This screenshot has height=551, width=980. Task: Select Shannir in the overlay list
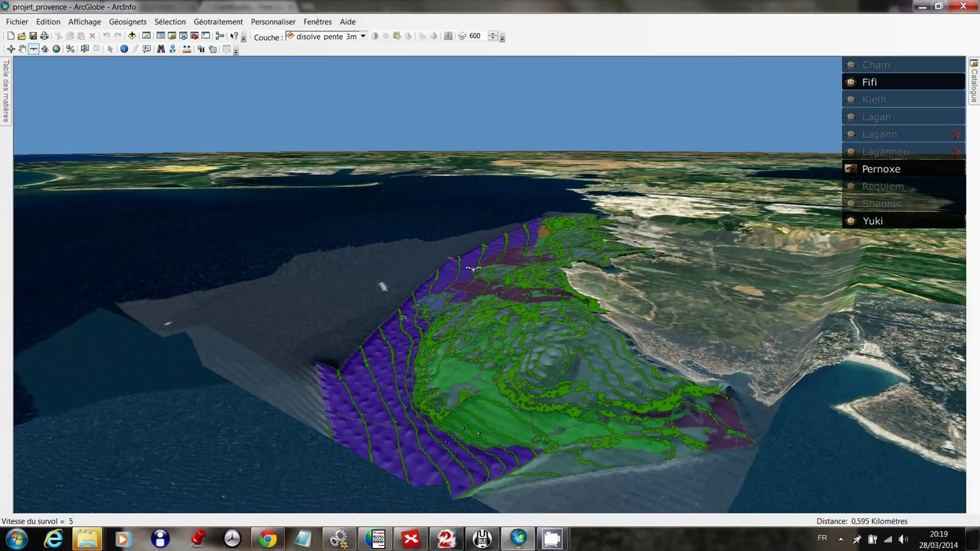tap(903, 204)
